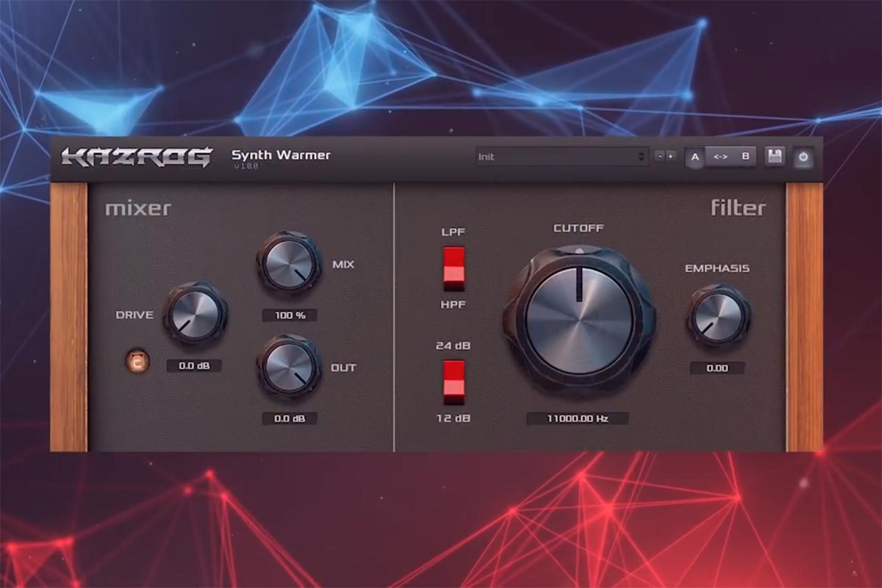Click the 12 dB label

[x=453, y=418]
